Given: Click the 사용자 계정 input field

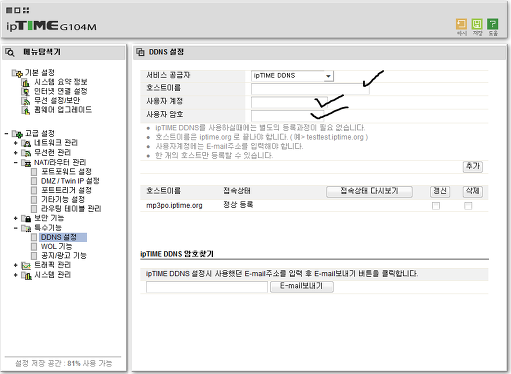Looking at the screenshot, I should [x=289, y=102].
